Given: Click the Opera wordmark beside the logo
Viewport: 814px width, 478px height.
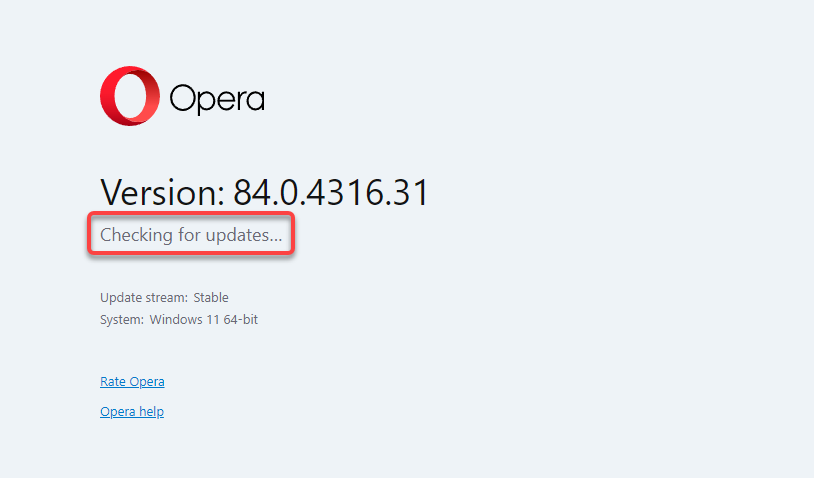Looking at the screenshot, I should click(x=216, y=99).
